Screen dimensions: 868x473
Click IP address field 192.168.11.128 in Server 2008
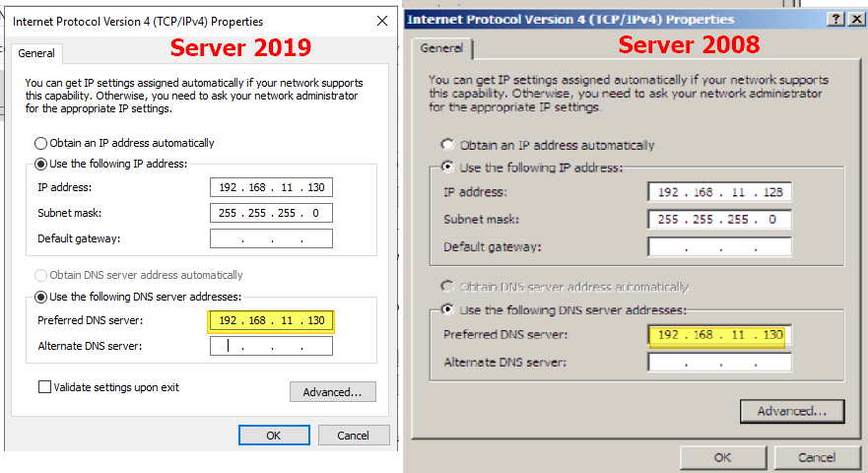[719, 192]
